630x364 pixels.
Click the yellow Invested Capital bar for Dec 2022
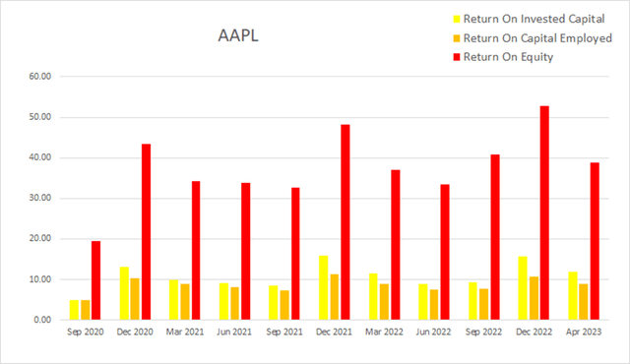tap(523, 288)
